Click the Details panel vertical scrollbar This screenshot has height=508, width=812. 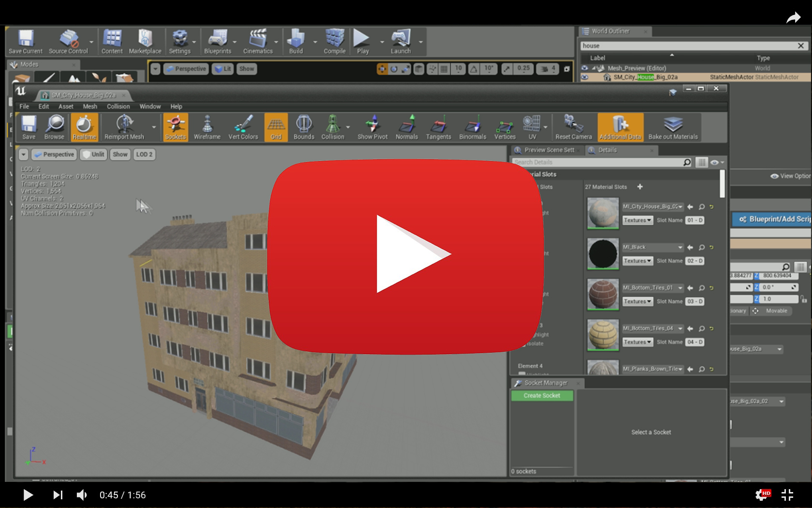(x=722, y=184)
